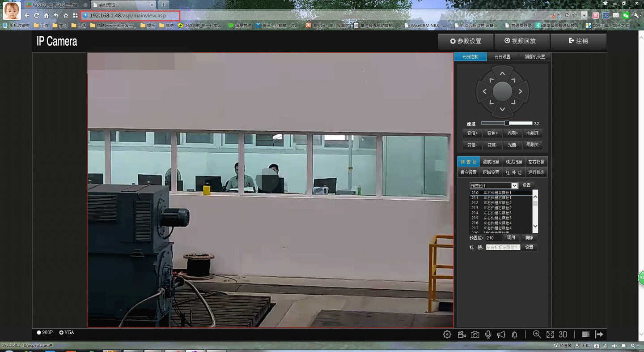Open the 摄像机设置 tab

coord(534,57)
